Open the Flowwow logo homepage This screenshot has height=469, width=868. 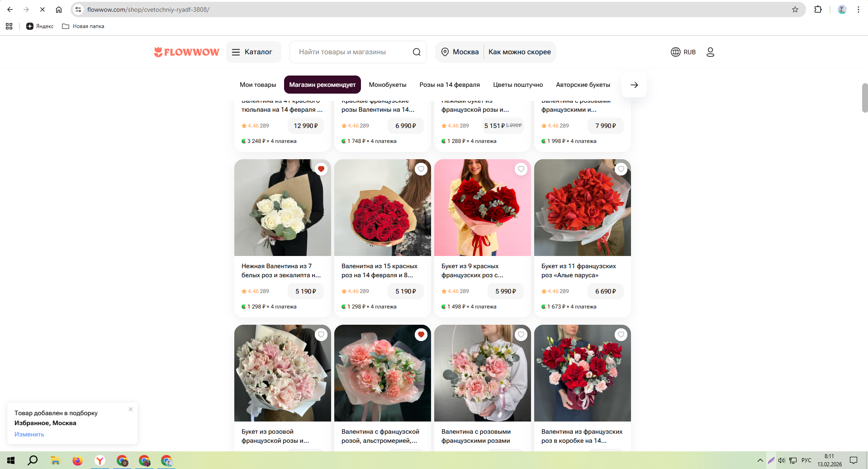(x=186, y=52)
